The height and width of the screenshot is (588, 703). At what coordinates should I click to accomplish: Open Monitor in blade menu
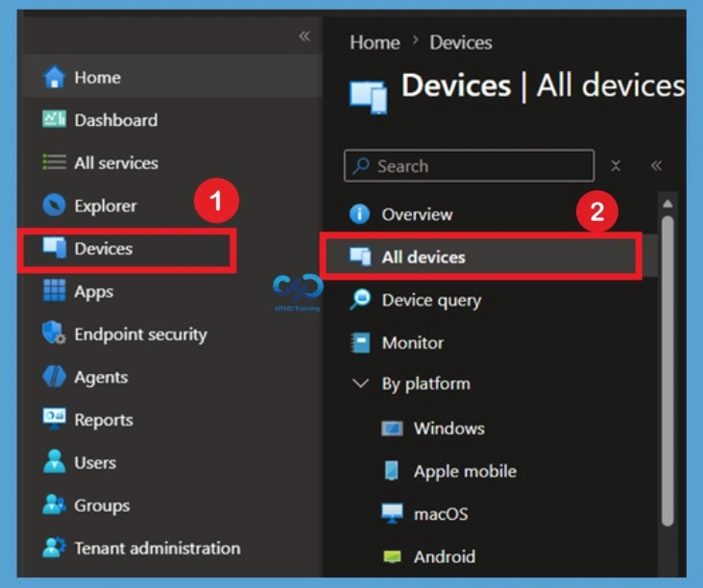click(492, 343)
